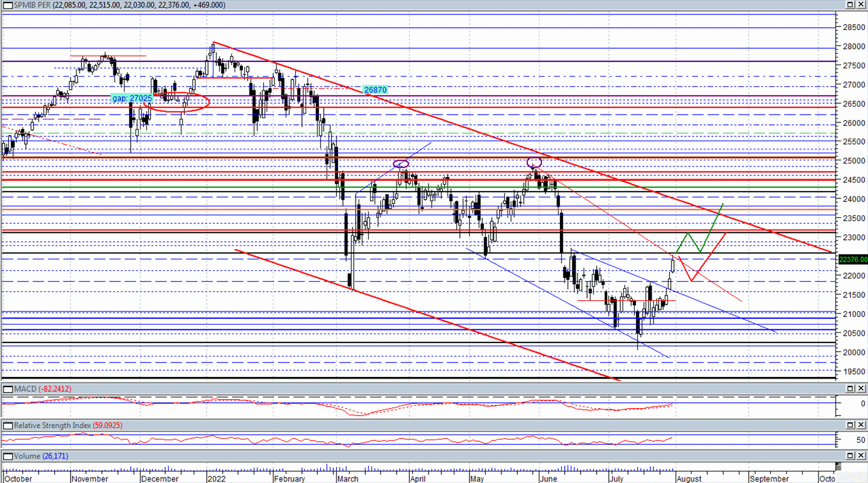Close the Relative Strength Index pane

coord(861,425)
